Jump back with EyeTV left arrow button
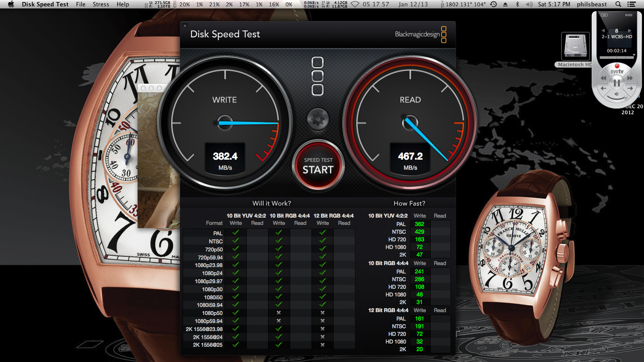 point(603,88)
